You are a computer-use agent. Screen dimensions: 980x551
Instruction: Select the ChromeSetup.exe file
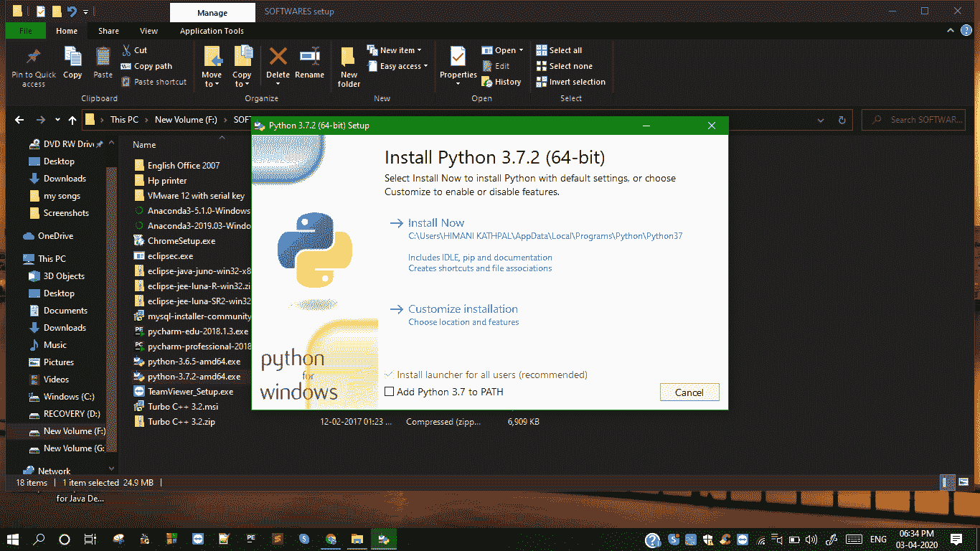(x=181, y=241)
